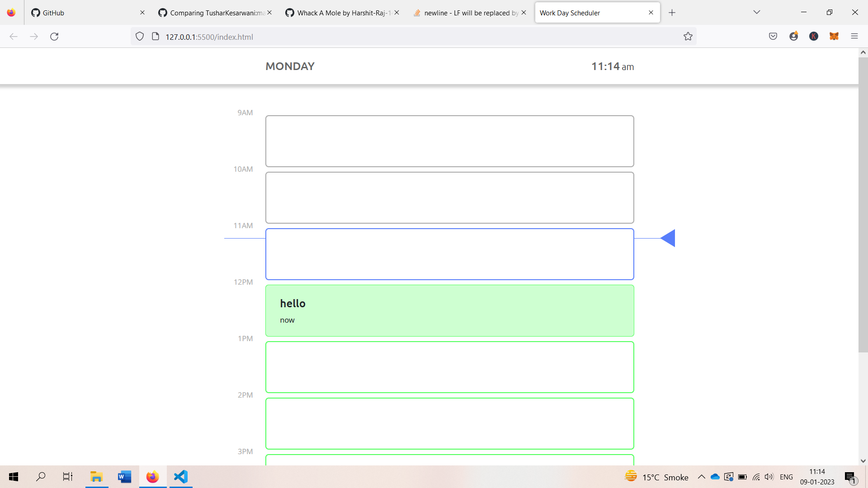The width and height of the screenshot is (868, 488).
Task: Open Task View on the taskbar
Action: [x=68, y=477]
